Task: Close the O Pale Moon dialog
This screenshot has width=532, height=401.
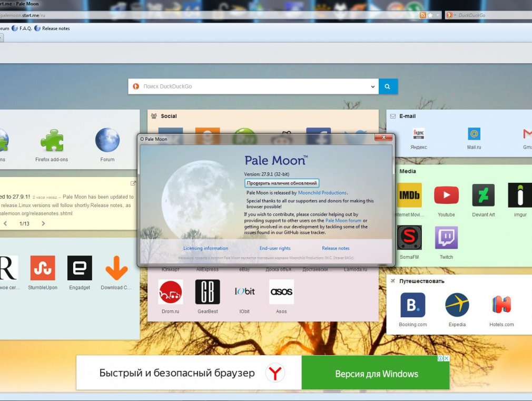Action: pos(383,138)
